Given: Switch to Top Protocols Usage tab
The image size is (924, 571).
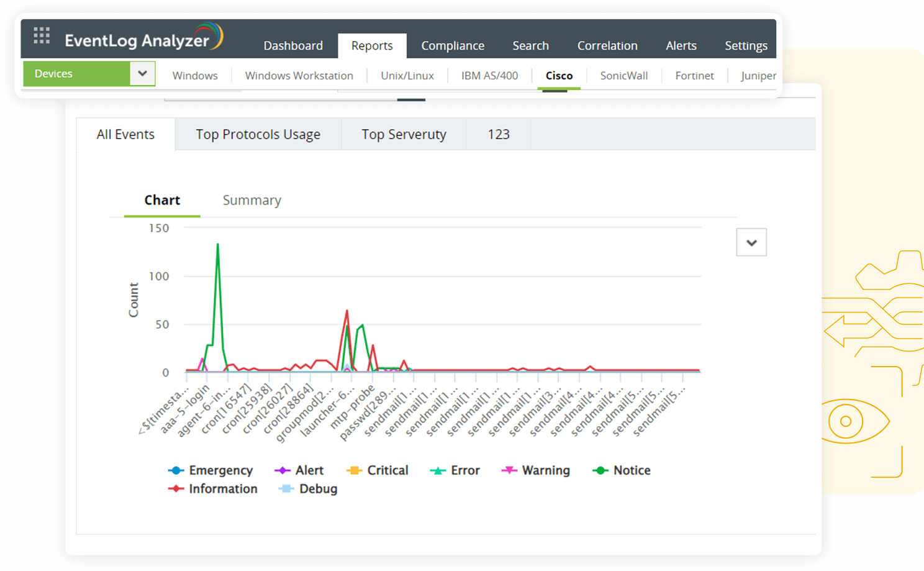Looking at the screenshot, I should click(258, 134).
